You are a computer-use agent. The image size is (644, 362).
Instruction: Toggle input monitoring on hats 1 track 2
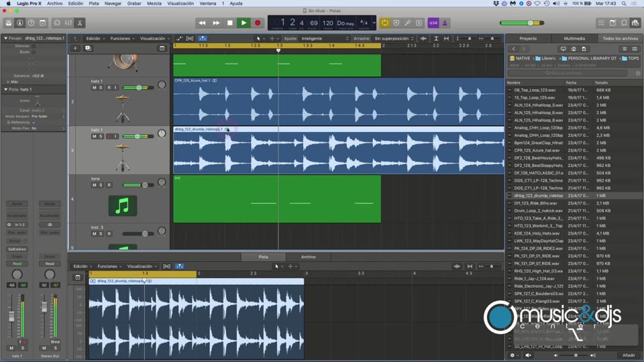click(115, 87)
